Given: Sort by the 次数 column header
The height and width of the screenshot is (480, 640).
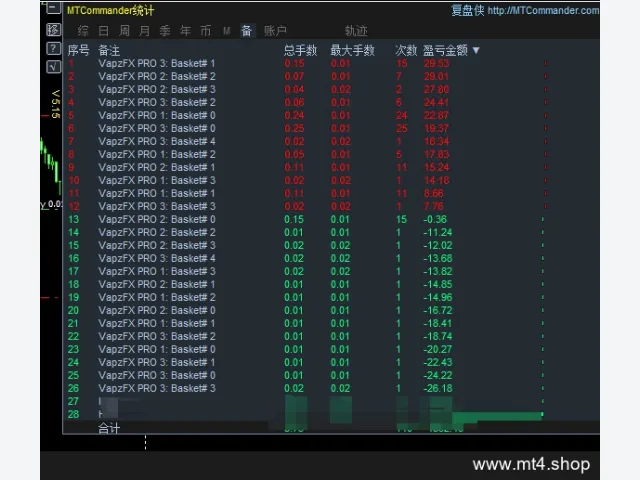Looking at the screenshot, I should 406,50.
